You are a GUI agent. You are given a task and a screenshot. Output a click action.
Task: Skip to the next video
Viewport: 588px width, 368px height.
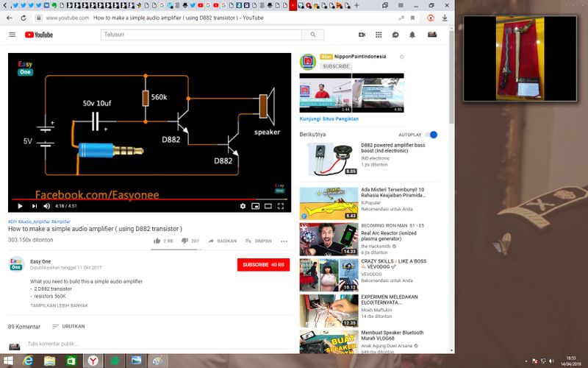[34, 206]
